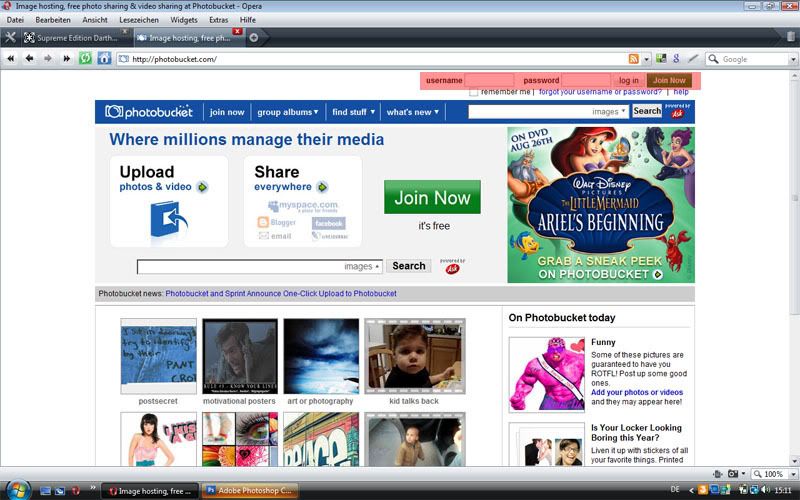Image resolution: width=800 pixels, height=500 pixels.
Task: Click the small Join Now button at top
Action: pos(669,80)
